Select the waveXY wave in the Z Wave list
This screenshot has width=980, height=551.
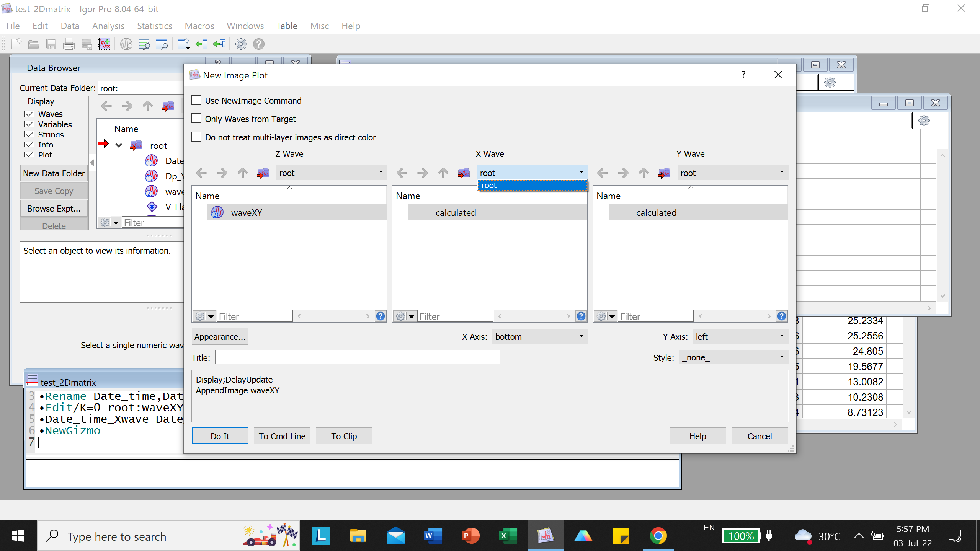tap(246, 213)
